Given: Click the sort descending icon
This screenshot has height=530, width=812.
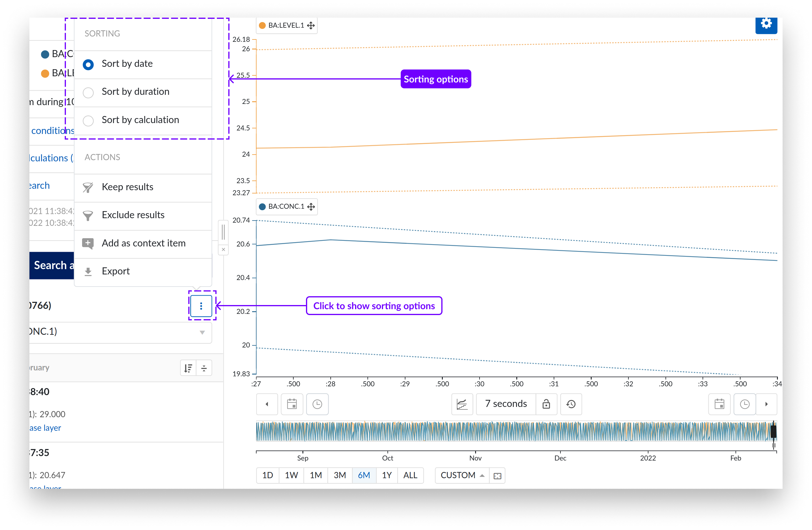Looking at the screenshot, I should tap(188, 368).
